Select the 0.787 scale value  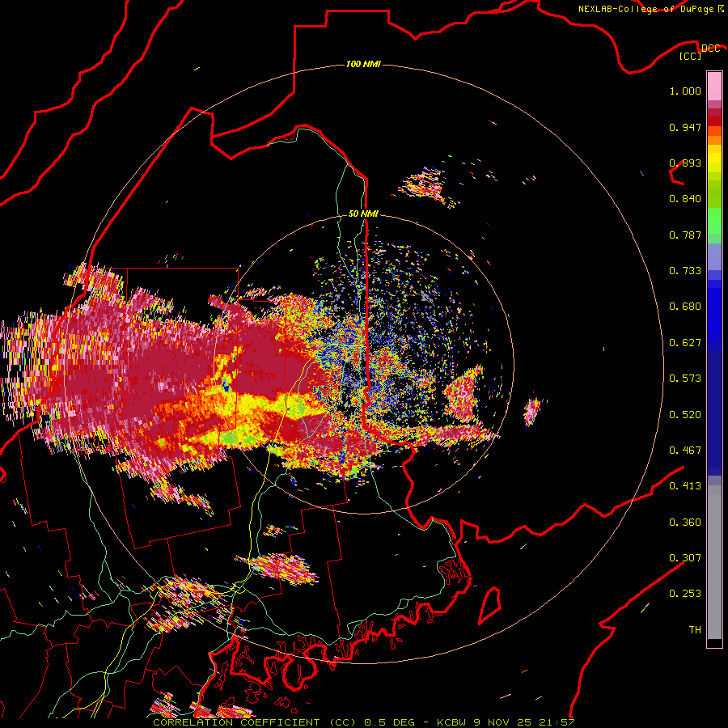(685, 235)
